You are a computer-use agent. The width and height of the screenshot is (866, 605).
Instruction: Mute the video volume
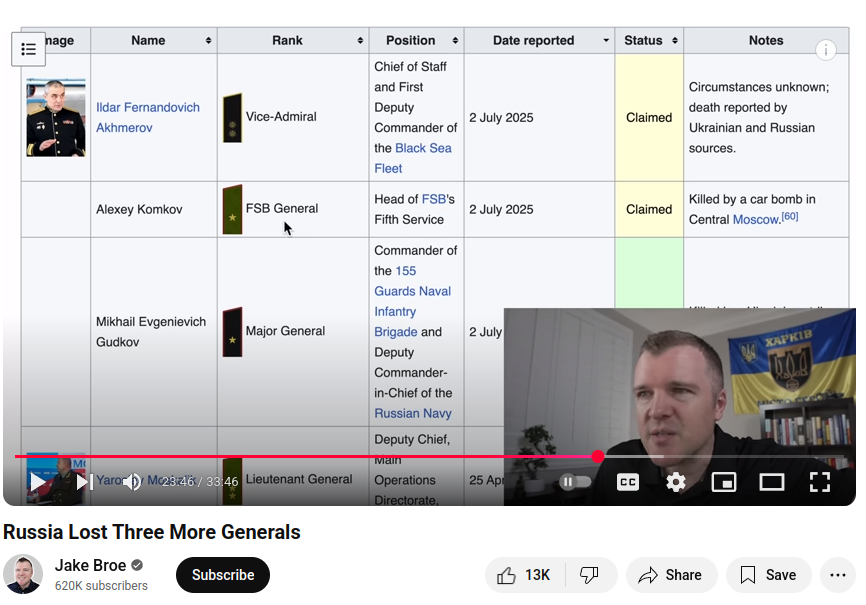coord(131,482)
